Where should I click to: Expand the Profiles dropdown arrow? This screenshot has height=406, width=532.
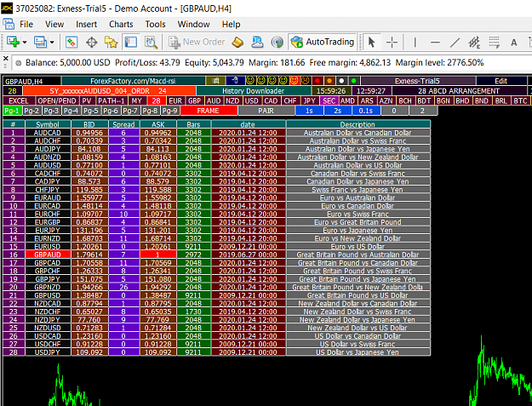(52, 43)
